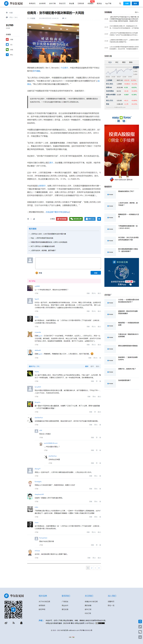Open the 表情 emoji picker
This screenshot has height=644, width=143.
39,273
